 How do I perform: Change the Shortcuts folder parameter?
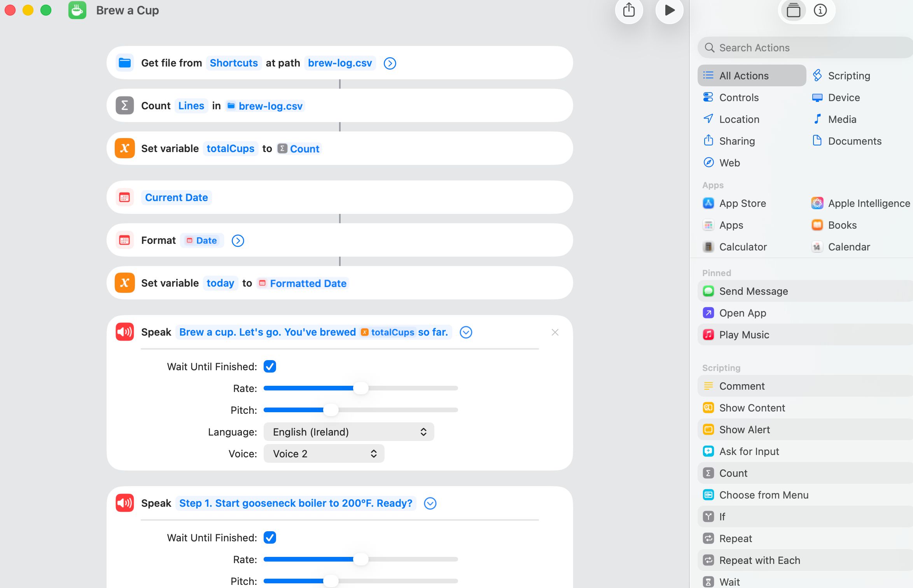234,63
